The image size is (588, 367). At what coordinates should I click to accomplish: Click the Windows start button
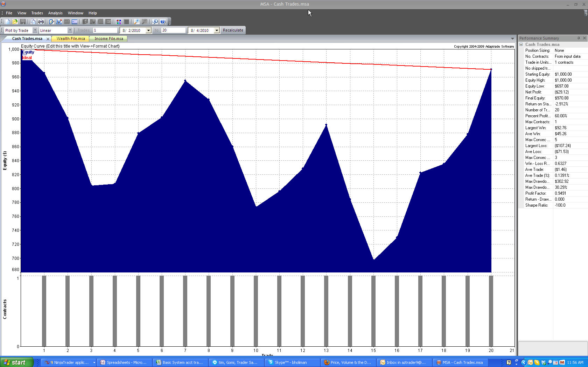pyautogui.click(x=16, y=362)
